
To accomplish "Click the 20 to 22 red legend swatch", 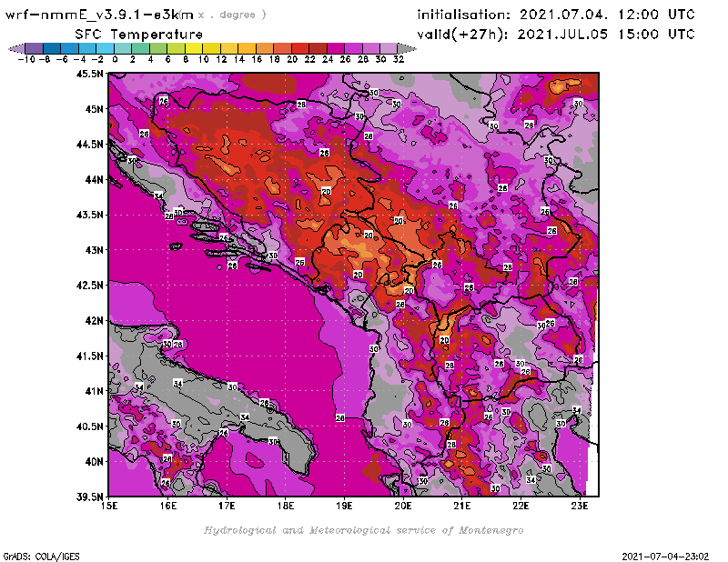I will pyautogui.click(x=300, y=48).
